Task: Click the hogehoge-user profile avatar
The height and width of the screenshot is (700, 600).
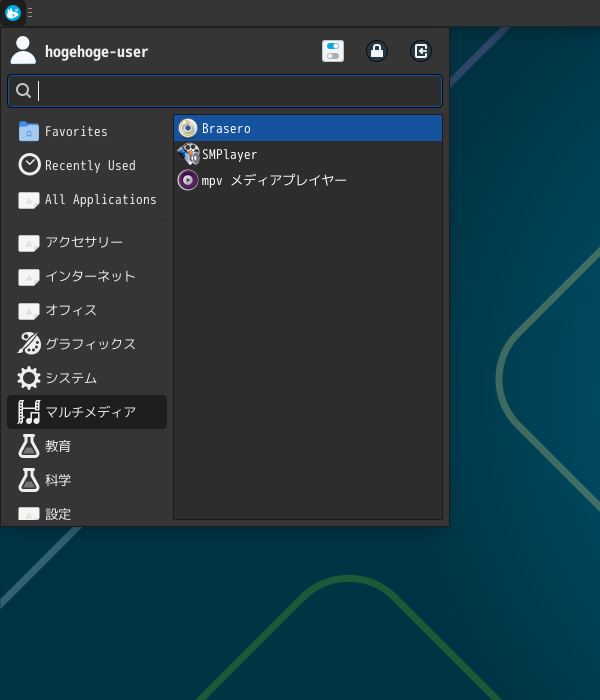Action: (x=23, y=51)
